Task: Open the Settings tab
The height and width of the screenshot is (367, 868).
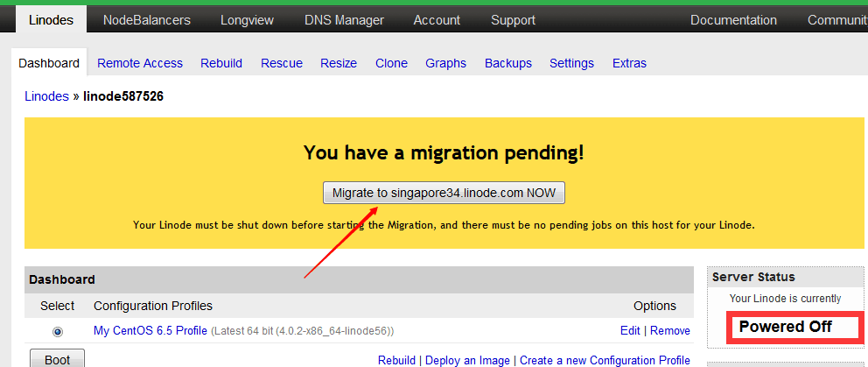Action: [x=572, y=63]
